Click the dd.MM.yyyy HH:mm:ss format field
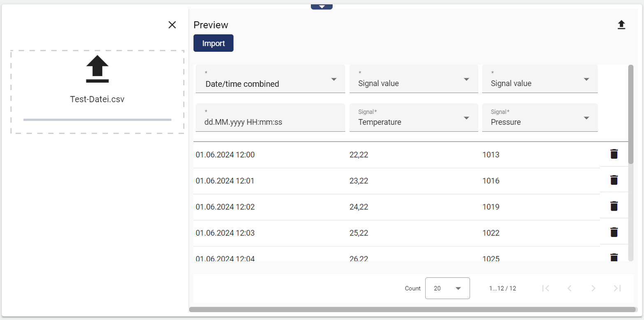 tap(270, 122)
